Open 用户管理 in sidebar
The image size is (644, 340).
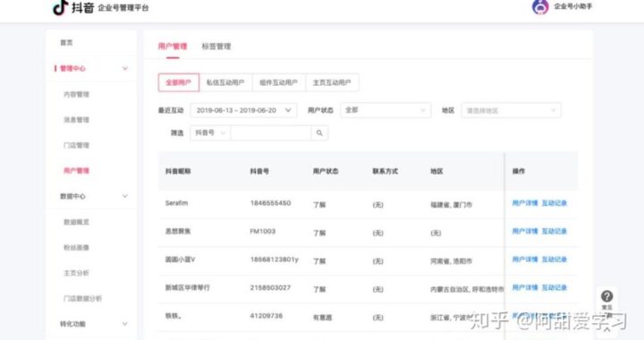[x=76, y=170]
